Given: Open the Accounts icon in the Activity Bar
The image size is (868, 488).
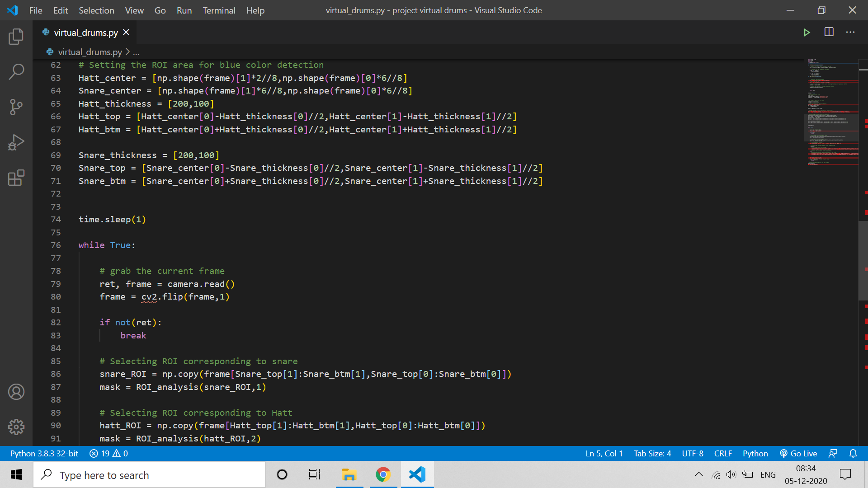Looking at the screenshot, I should pyautogui.click(x=16, y=392).
